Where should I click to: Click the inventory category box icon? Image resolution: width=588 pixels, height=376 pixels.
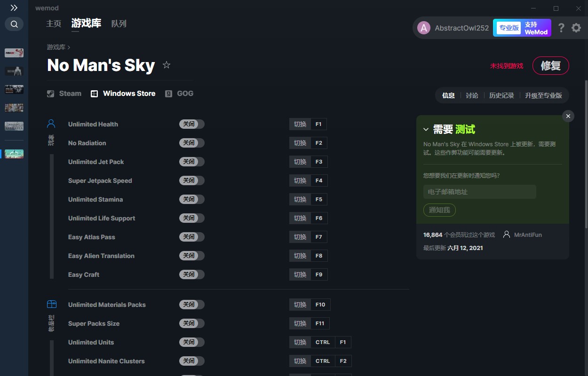pyautogui.click(x=51, y=304)
